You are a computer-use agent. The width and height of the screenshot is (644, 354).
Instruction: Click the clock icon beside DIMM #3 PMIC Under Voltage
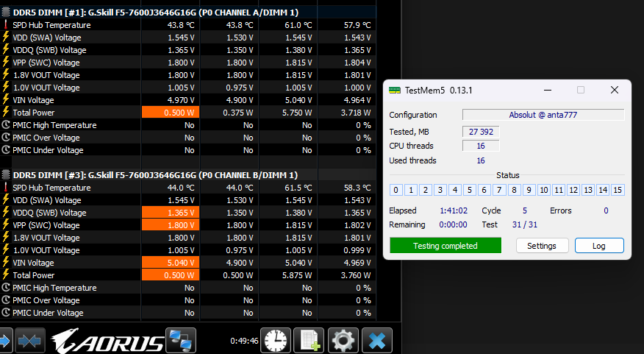coord(6,313)
